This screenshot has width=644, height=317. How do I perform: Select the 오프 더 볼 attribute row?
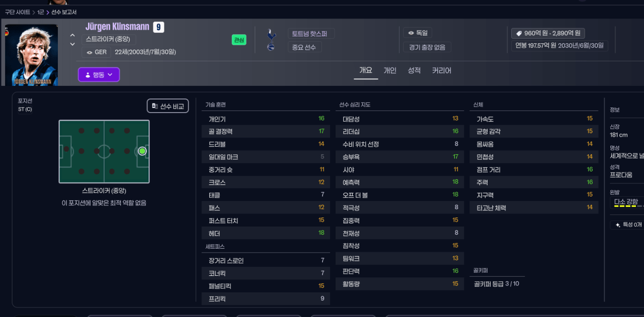click(399, 195)
